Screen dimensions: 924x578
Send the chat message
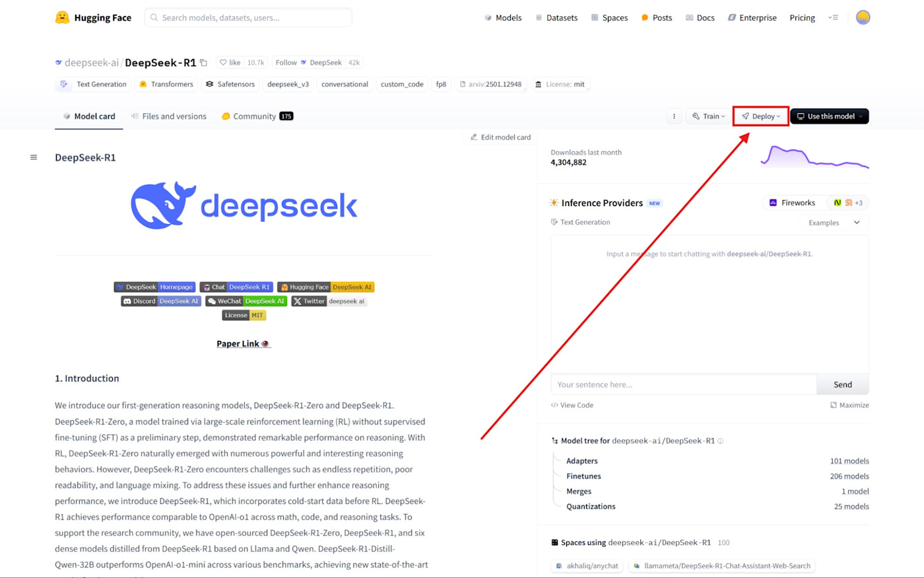click(843, 384)
